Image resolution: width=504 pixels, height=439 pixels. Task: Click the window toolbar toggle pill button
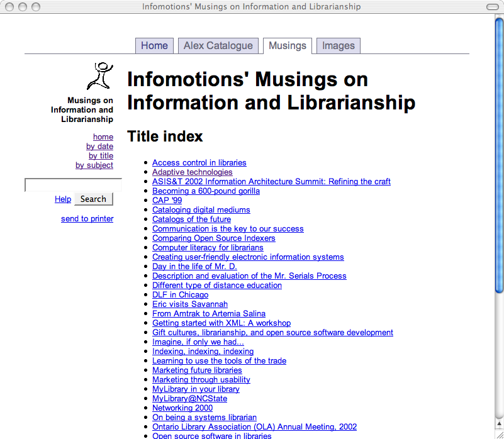(x=490, y=7)
